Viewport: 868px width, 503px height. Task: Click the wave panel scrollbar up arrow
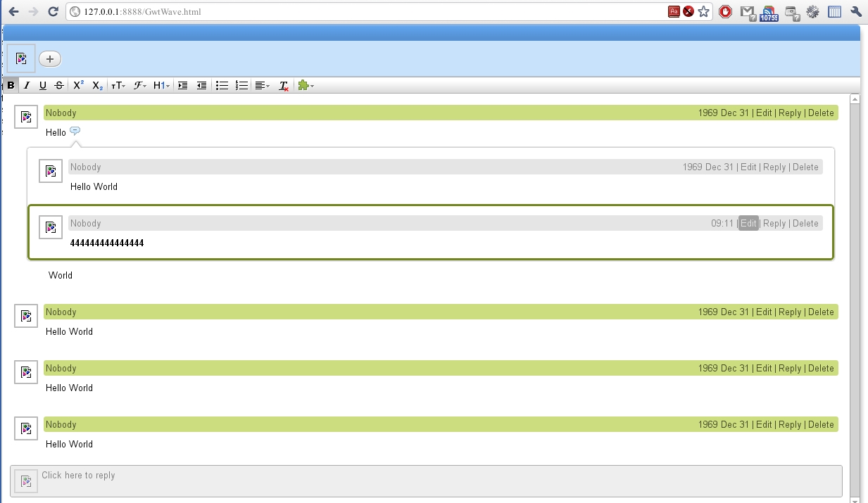(855, 99)
